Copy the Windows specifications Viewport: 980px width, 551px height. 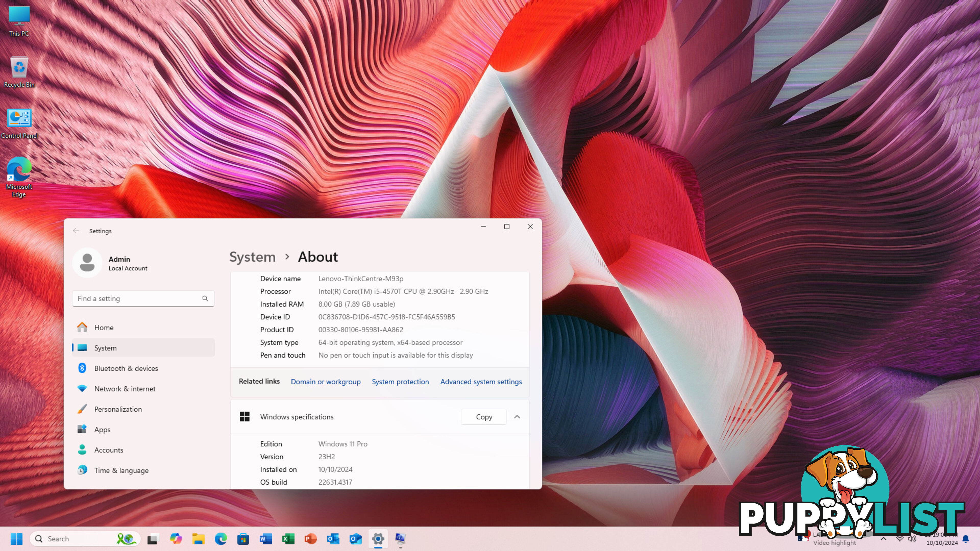[484, 417]
